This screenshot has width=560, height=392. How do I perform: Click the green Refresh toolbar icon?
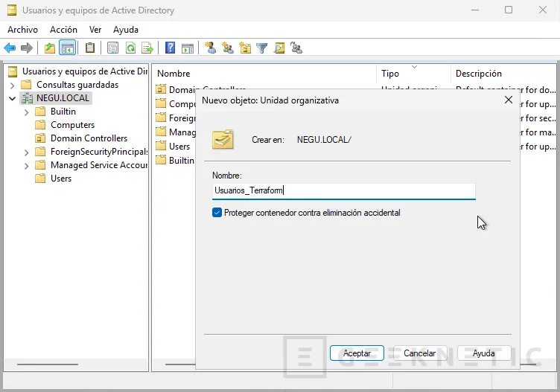(131, 48)
